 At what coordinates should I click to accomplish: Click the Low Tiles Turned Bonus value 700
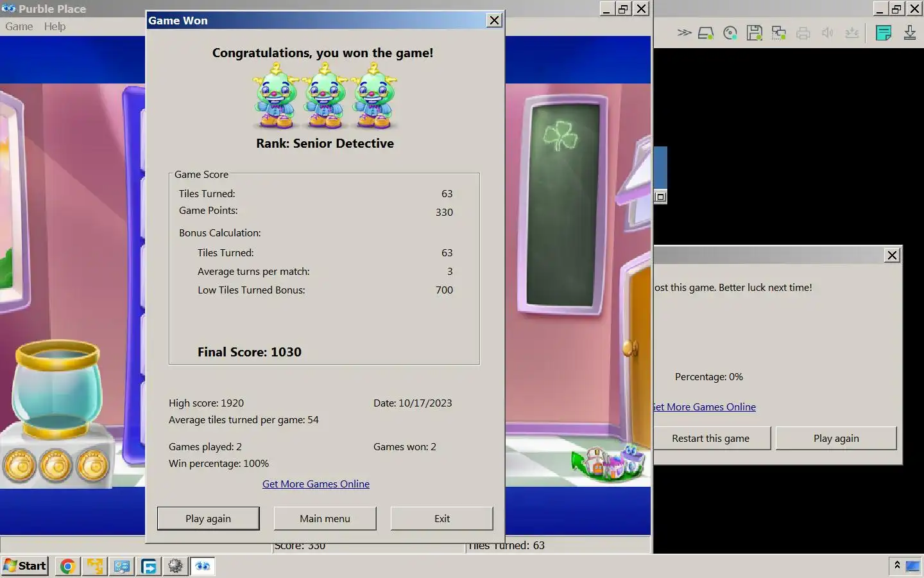click(444, 290)
